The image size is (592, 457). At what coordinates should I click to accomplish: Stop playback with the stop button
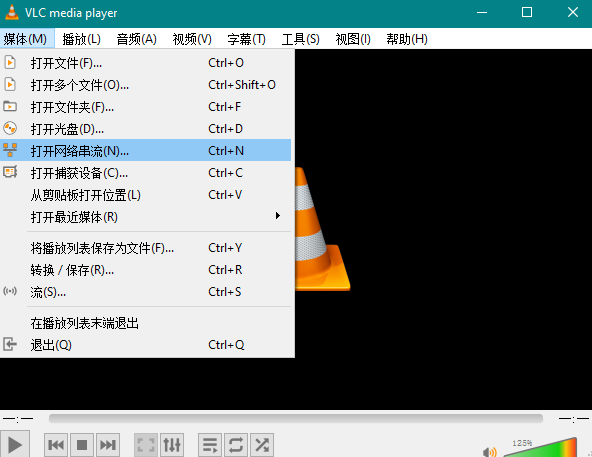pos(82,445)
